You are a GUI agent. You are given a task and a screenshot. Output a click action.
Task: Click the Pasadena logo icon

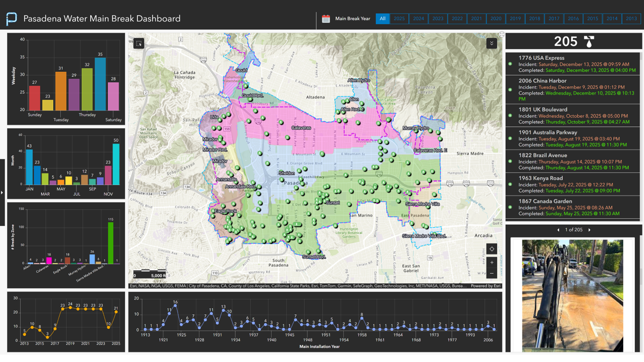pyautogui.click(x=12, y=18)
